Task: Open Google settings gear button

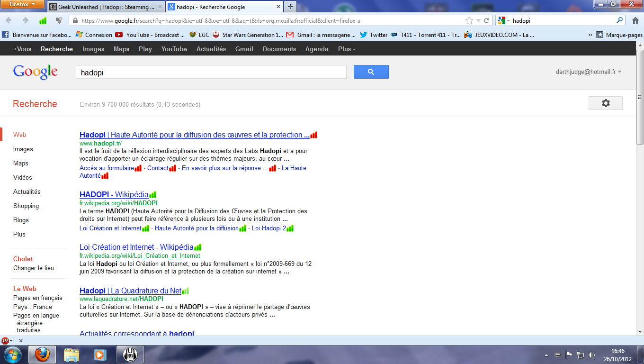Action: point(606,103)
